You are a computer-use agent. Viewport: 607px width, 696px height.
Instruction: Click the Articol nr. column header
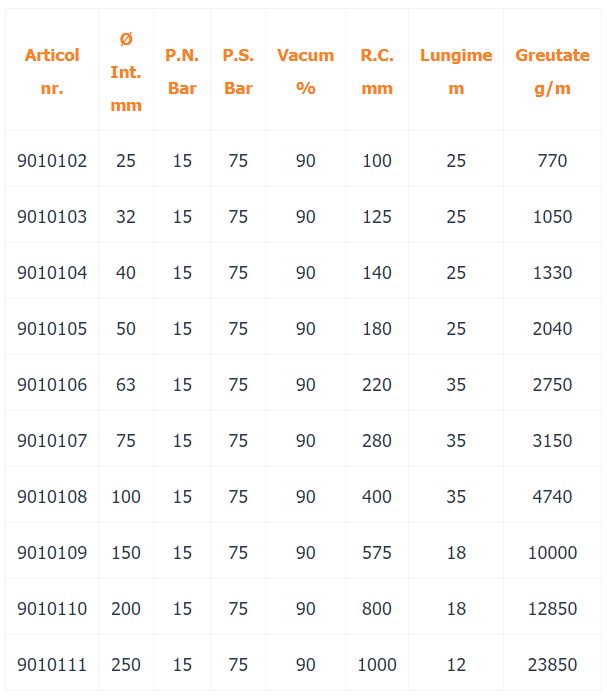52,71
